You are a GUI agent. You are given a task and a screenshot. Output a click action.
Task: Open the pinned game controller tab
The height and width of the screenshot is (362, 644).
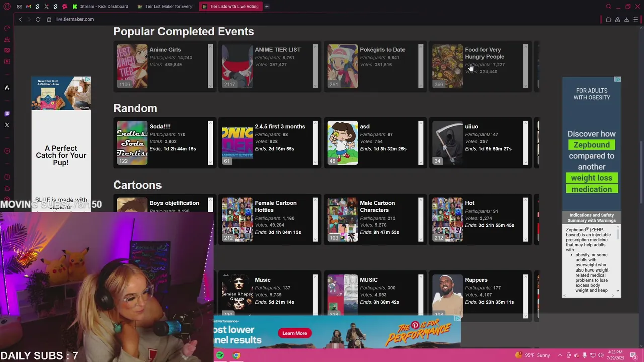(x=19, y=6)
